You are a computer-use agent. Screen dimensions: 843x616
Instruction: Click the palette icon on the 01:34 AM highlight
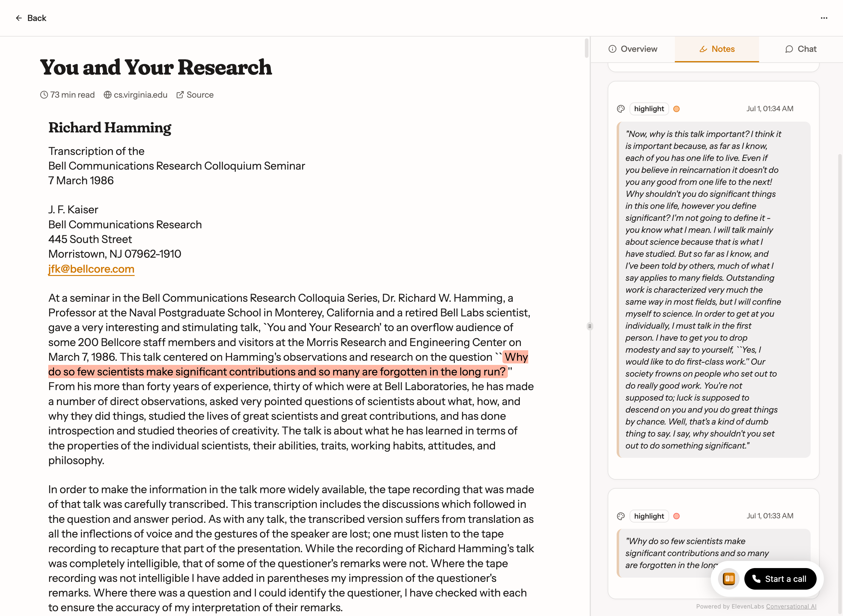coord(621,109)
